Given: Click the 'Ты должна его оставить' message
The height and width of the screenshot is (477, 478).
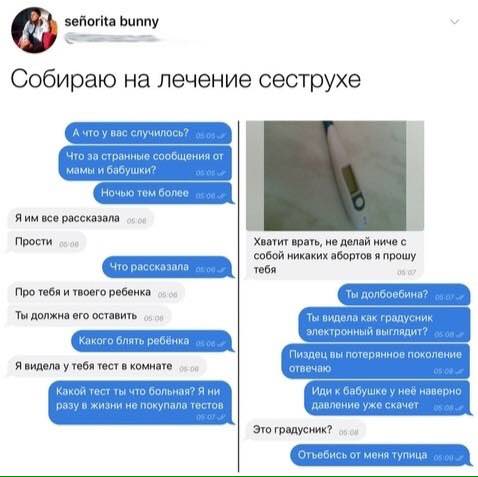Looking at the screenshot, I should pos(89,316).
